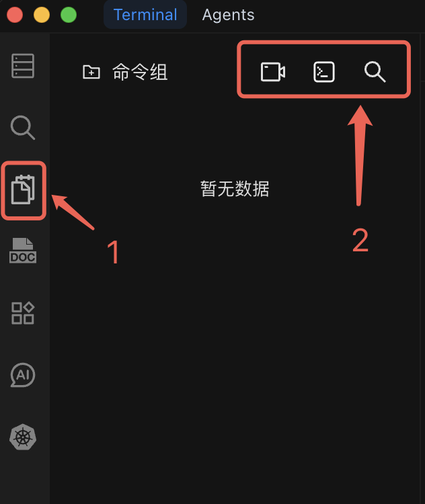Open the DOC documents panel icon
The image size is (425, 504).
point(23,251)
